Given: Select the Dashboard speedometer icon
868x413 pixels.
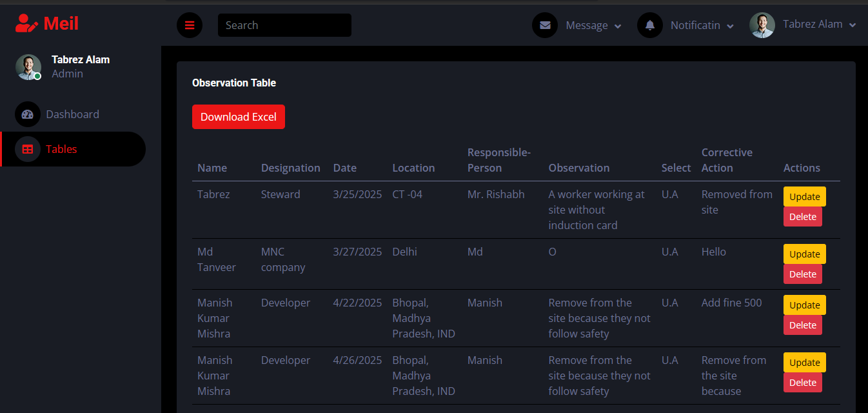Looking at the screenshot, I should 27,114.
